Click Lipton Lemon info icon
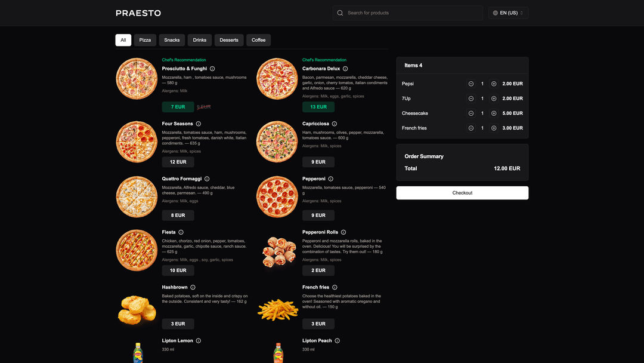This screenshot has height=363, width=644. coord(199,341)
